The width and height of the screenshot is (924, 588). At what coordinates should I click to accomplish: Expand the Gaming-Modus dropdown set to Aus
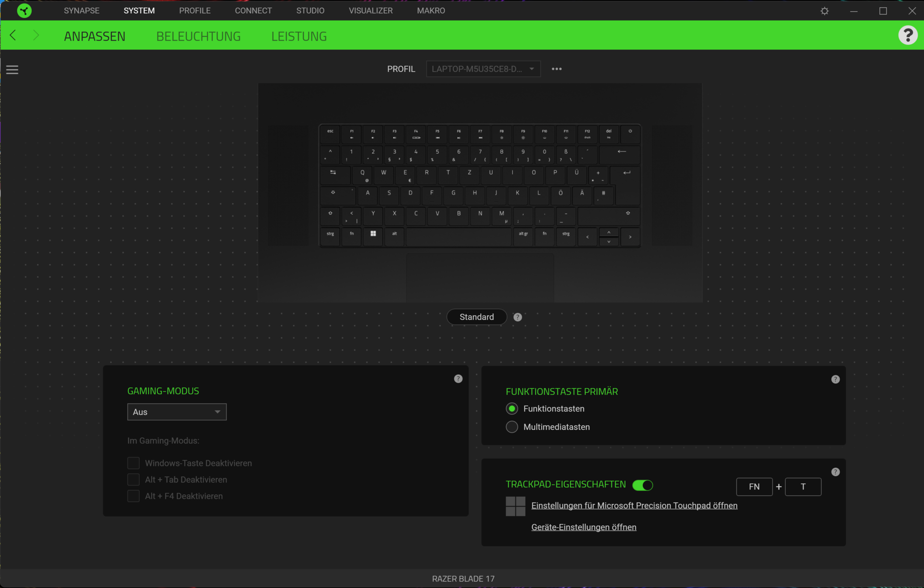[x=176, y=412]
